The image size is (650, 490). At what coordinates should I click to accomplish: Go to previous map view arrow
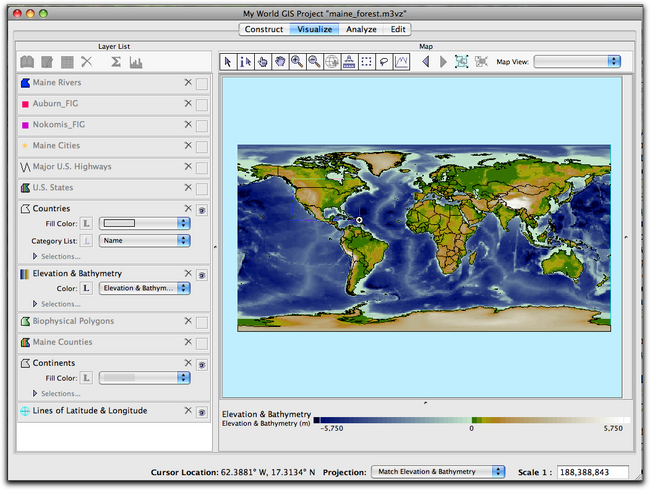click(x=425, y=62)
